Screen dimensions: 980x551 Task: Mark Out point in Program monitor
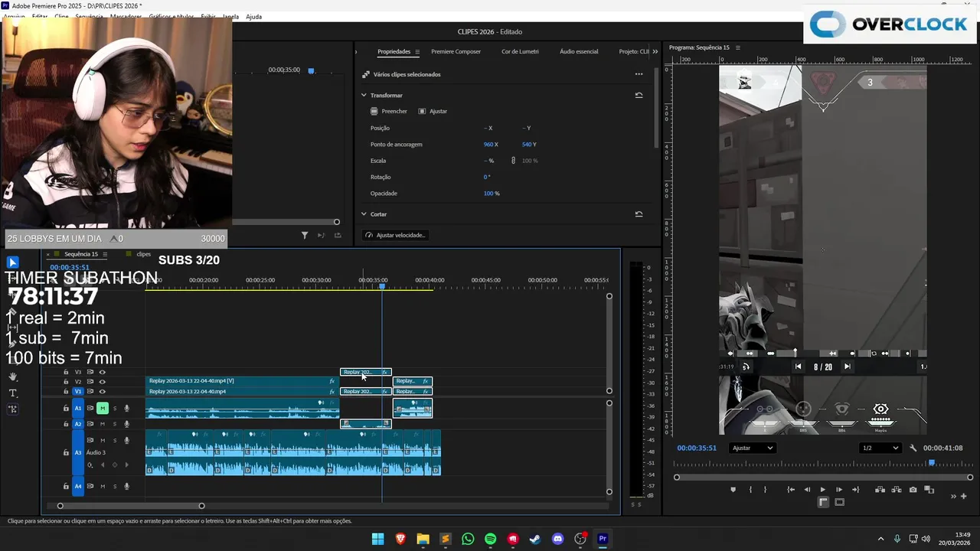pyautogui.click(x=765, y=490)
